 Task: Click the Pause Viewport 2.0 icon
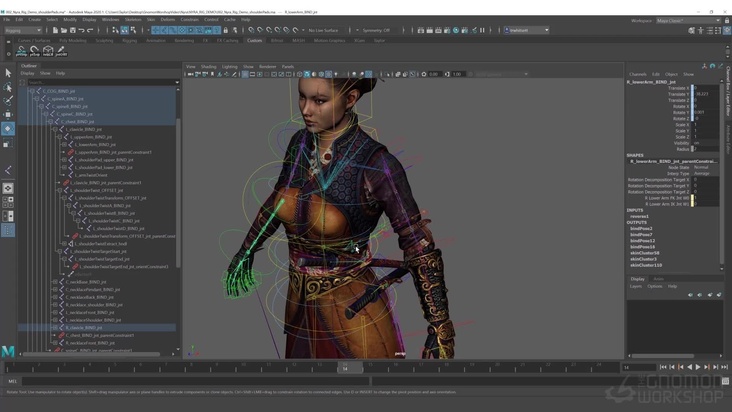(483, 30)
